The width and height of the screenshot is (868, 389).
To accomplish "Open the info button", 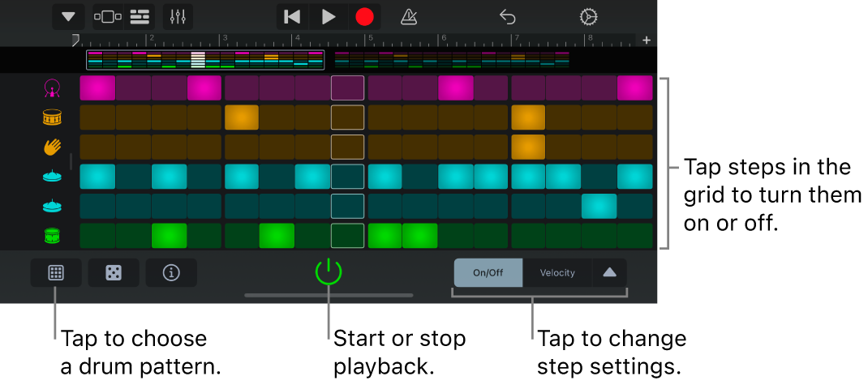I will (x=171, y=273).
